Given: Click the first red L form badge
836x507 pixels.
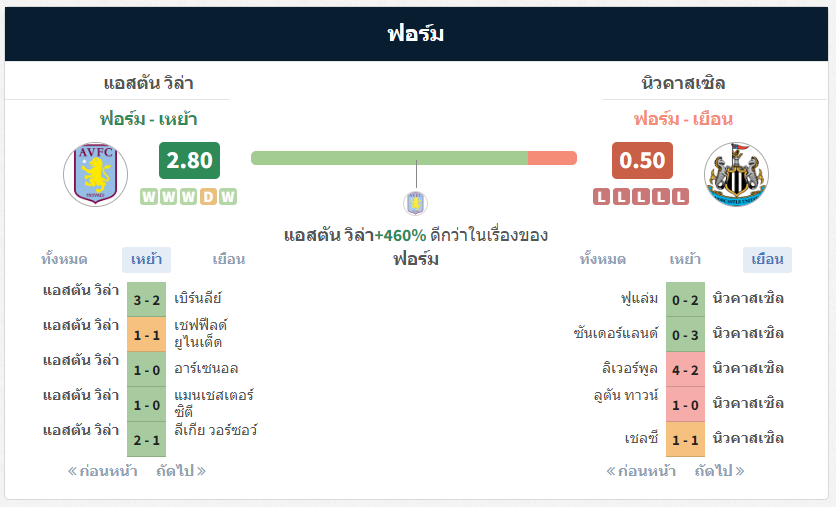Looking at the screenshot, I should [x=601, y=197].
